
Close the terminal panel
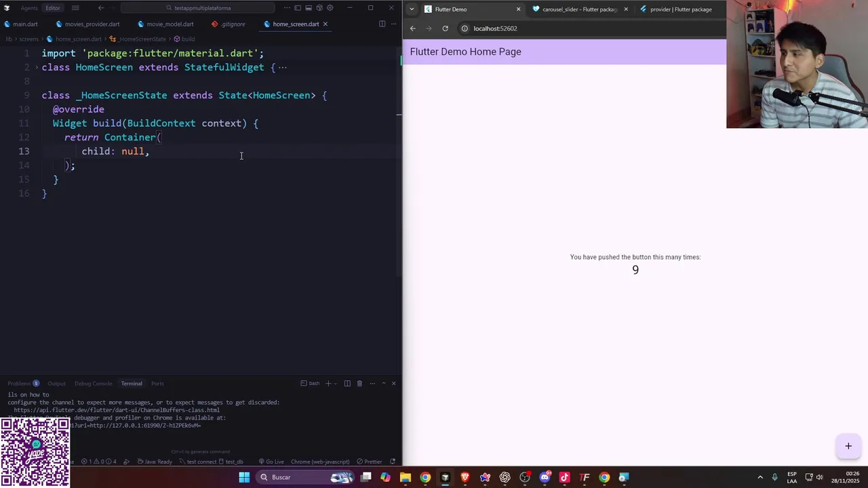click(x=393, y=384)
